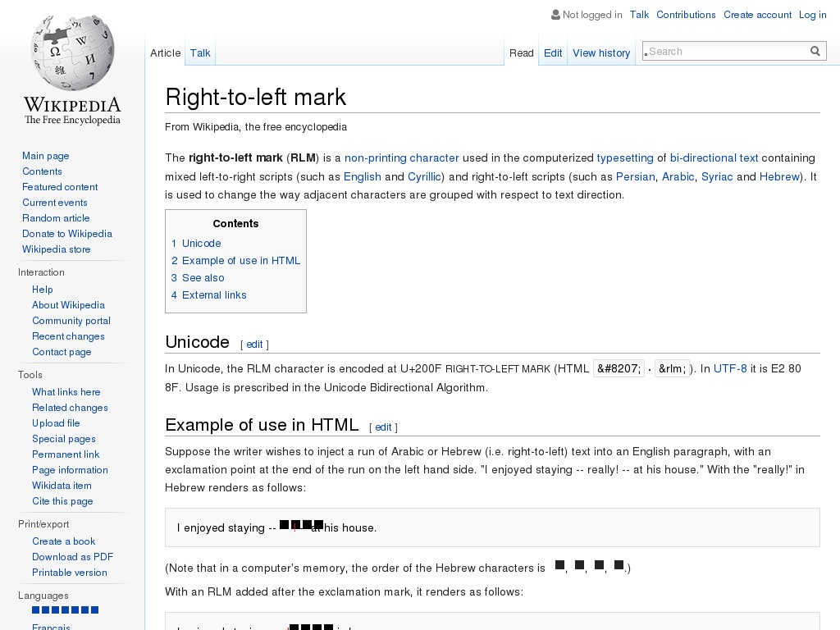Click the user icon beside Not logged in

[x=555, y=15]
